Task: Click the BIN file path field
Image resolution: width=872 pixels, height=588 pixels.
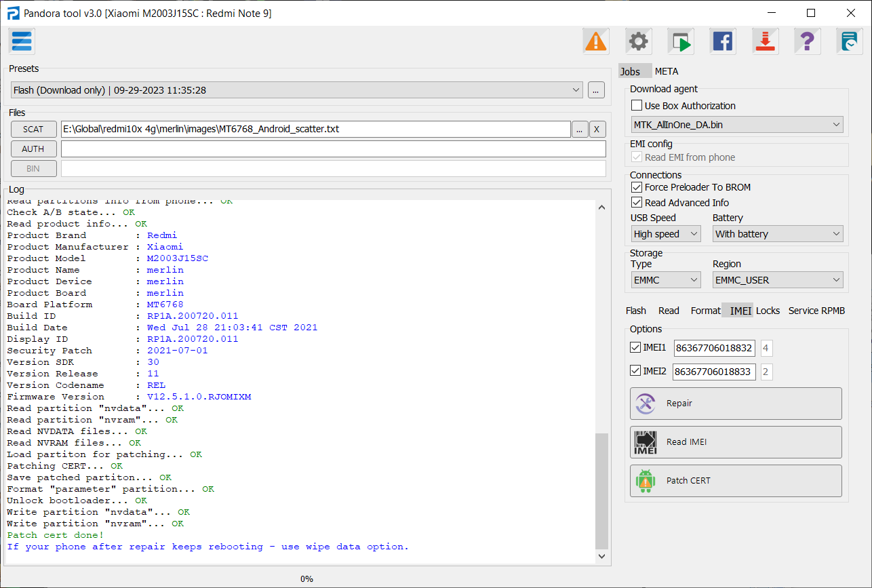Action: (334, 169)
